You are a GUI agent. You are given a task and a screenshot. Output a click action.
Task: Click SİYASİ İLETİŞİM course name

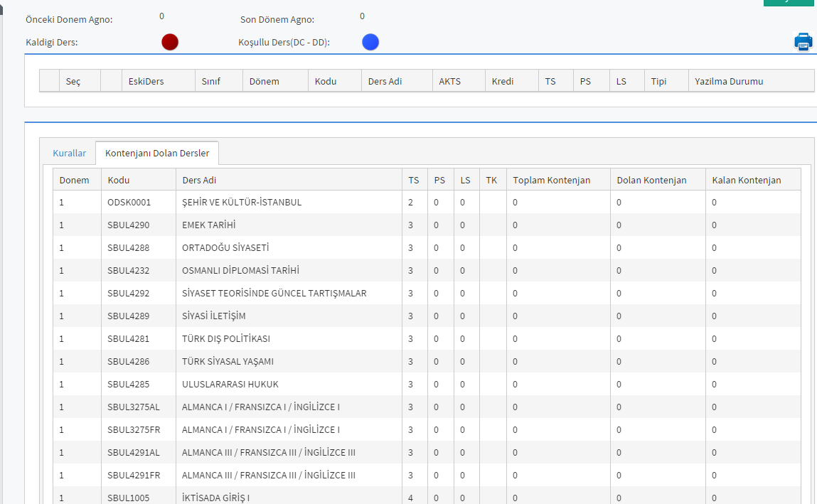(x=213, y=316)
